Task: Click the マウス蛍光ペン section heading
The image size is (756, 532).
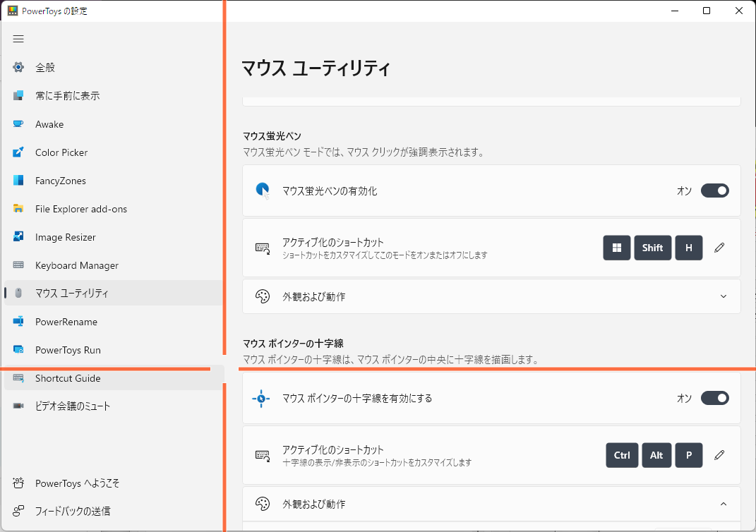Action: 272,136
